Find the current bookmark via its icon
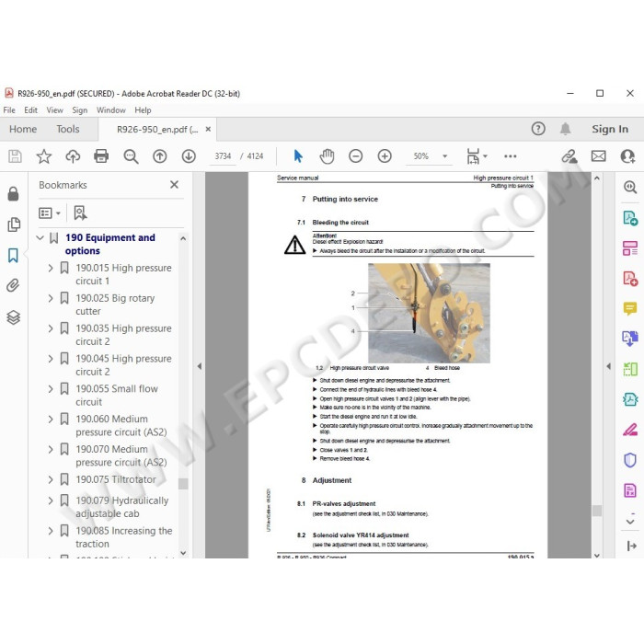 click(81, 213)
